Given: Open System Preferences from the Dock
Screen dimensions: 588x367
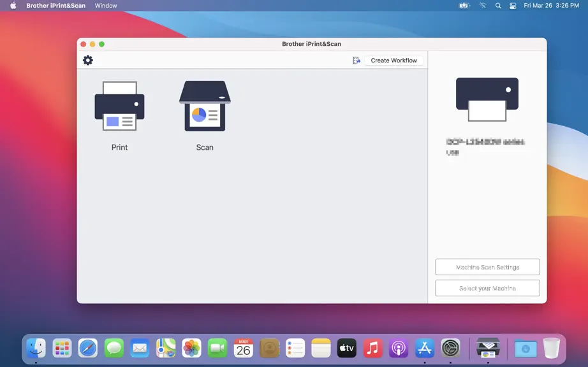Looking at the screenshot, I should point(450,349).
